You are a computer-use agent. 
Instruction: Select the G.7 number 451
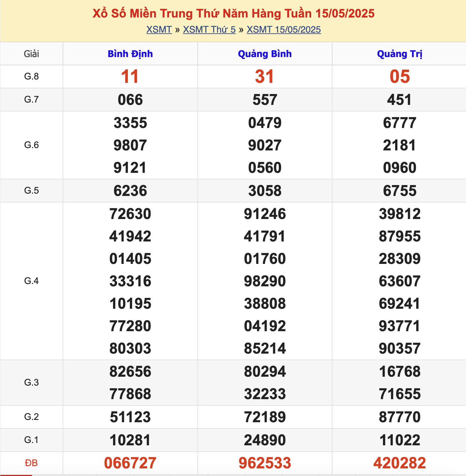(x=400, y=100)
